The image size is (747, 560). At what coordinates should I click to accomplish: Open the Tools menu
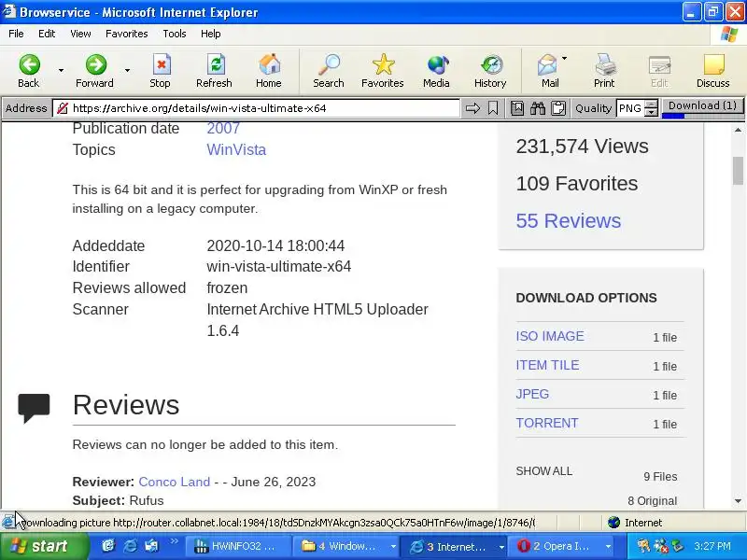pyautogui.click(x=175, y=34)
